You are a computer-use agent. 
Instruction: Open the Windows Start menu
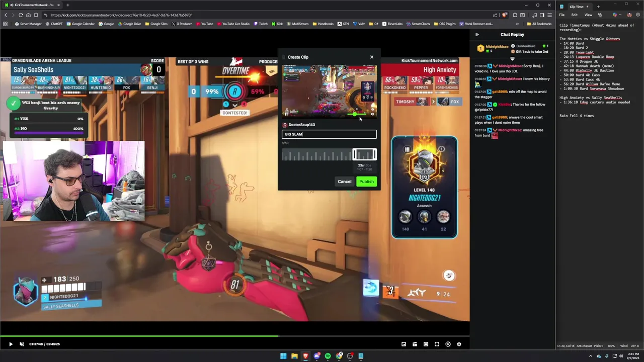point(283,356)
